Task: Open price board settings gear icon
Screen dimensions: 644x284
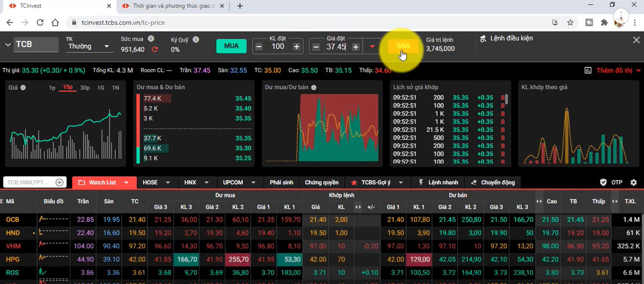Action: click(x=634, y=182)
